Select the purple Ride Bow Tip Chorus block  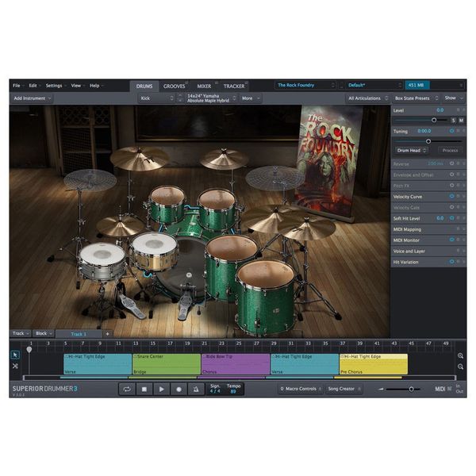pos(236,364)
